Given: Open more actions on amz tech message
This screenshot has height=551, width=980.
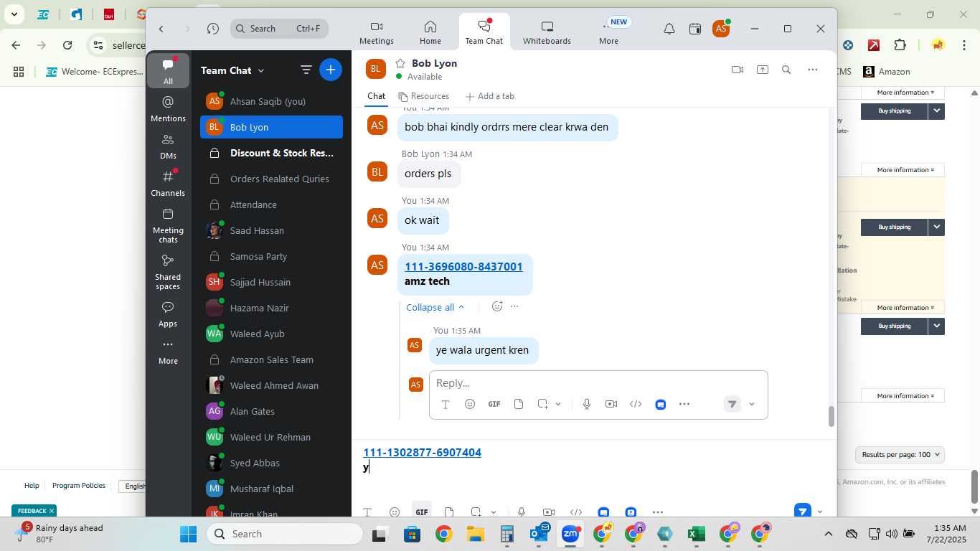Looking at the screenshot, I should point(514,306).
